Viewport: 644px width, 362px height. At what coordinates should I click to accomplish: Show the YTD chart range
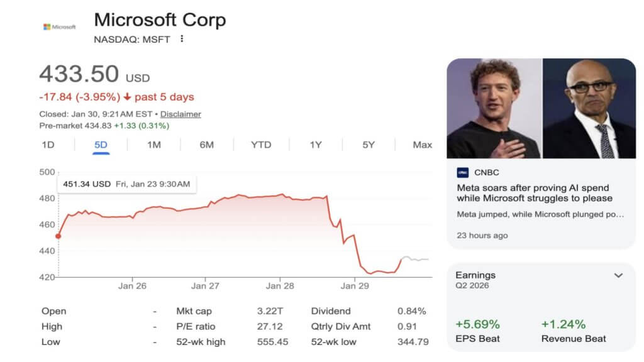[261, 145]
